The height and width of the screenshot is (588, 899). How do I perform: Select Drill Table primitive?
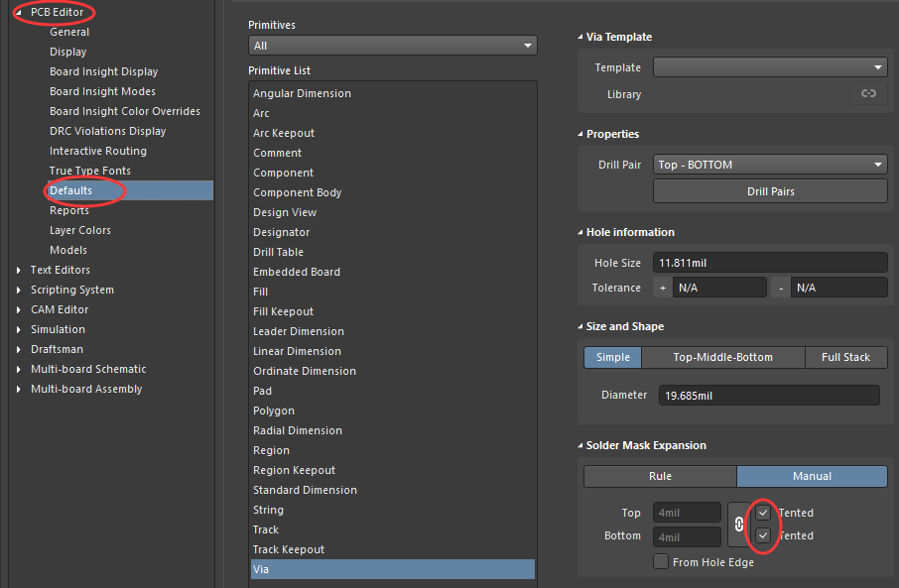coord(393,252)
